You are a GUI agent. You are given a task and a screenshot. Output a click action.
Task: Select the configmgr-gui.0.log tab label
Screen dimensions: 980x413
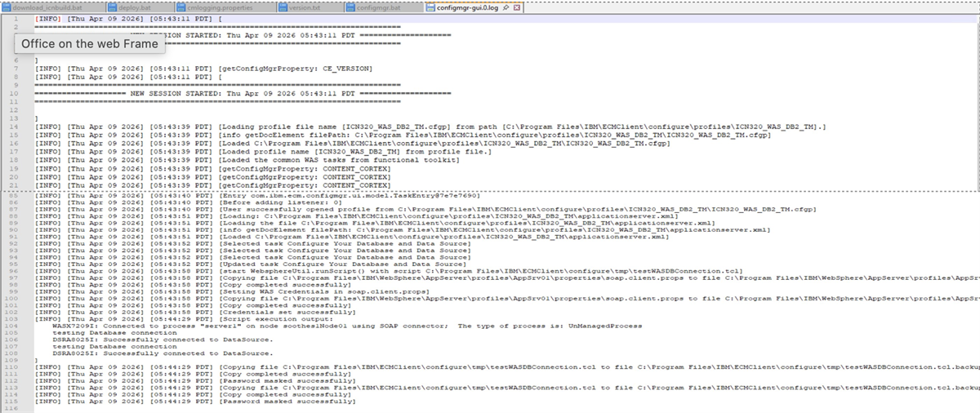(469, 7)
